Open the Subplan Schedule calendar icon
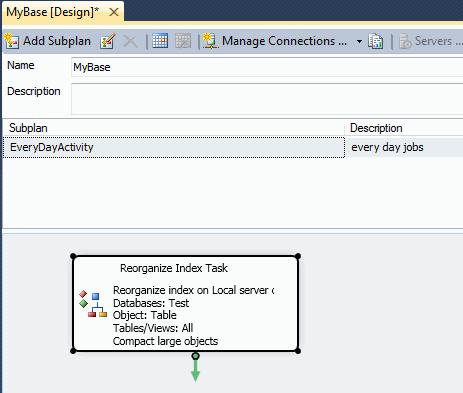 [160, 41]
